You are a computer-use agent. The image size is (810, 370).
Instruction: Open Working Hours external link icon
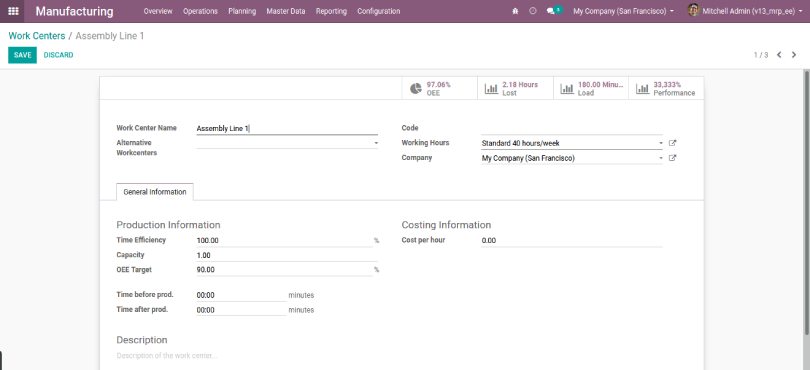pyautogui.click(x=672, y=143)
